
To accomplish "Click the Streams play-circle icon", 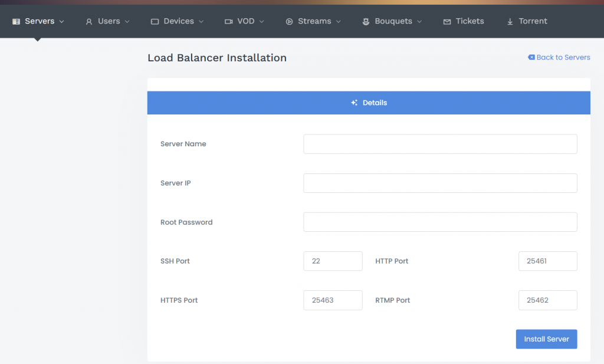I will point(290,21).
